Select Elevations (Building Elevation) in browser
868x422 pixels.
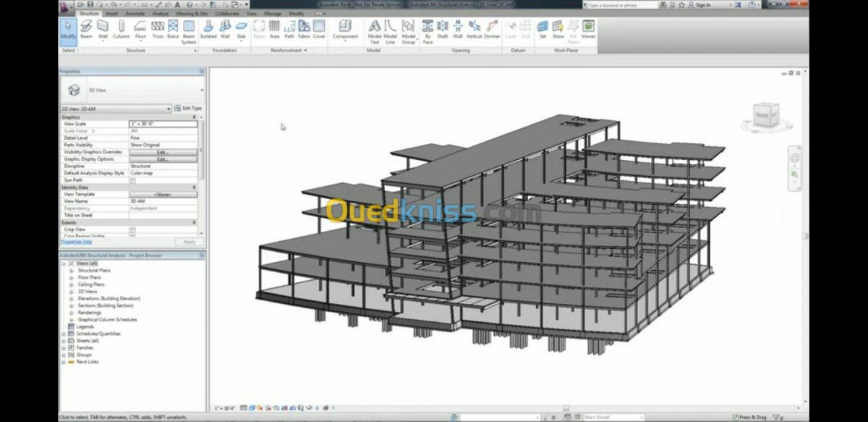pyautogui.click(x=109, y=298)
